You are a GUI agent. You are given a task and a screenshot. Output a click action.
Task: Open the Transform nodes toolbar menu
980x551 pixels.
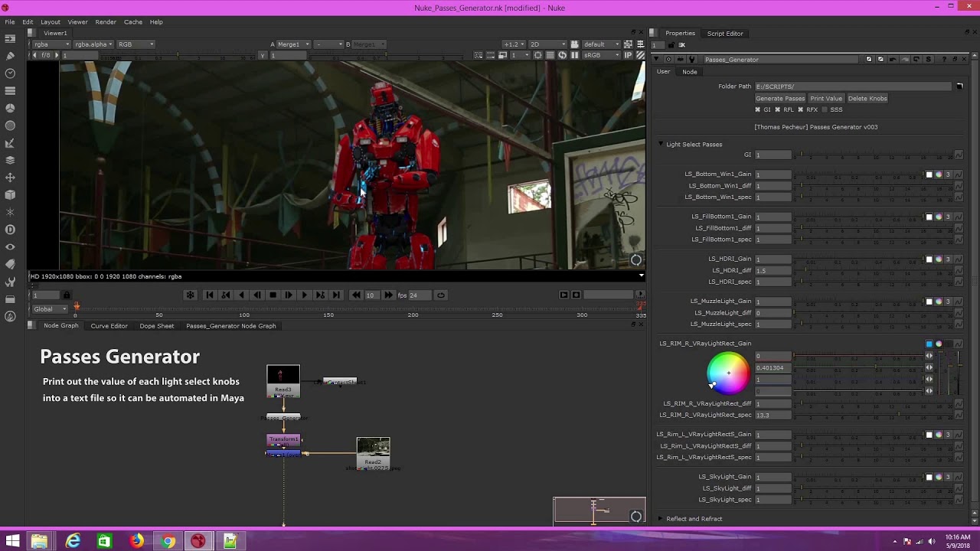tap(10, 178)
